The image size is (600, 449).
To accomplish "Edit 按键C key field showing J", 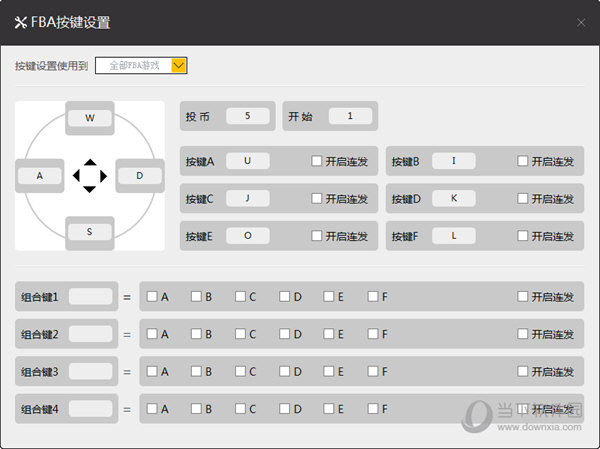I will pyautogui.click(x=248, y=198).
